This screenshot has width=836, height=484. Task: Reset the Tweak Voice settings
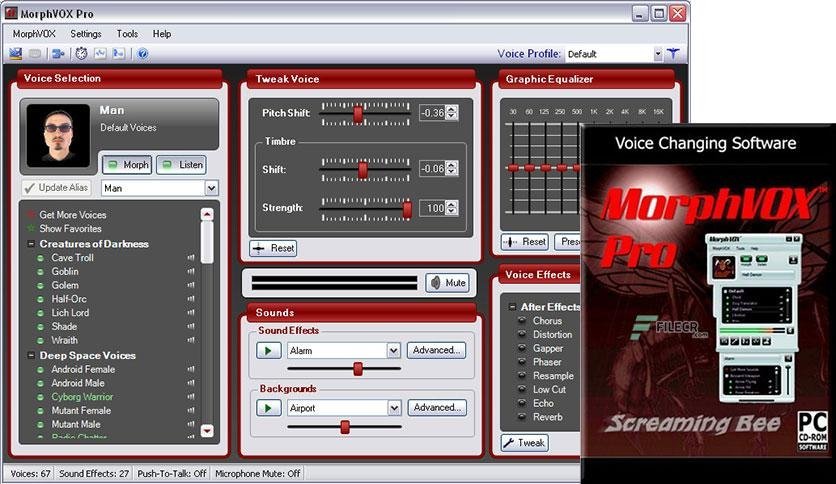coord(274,248)
